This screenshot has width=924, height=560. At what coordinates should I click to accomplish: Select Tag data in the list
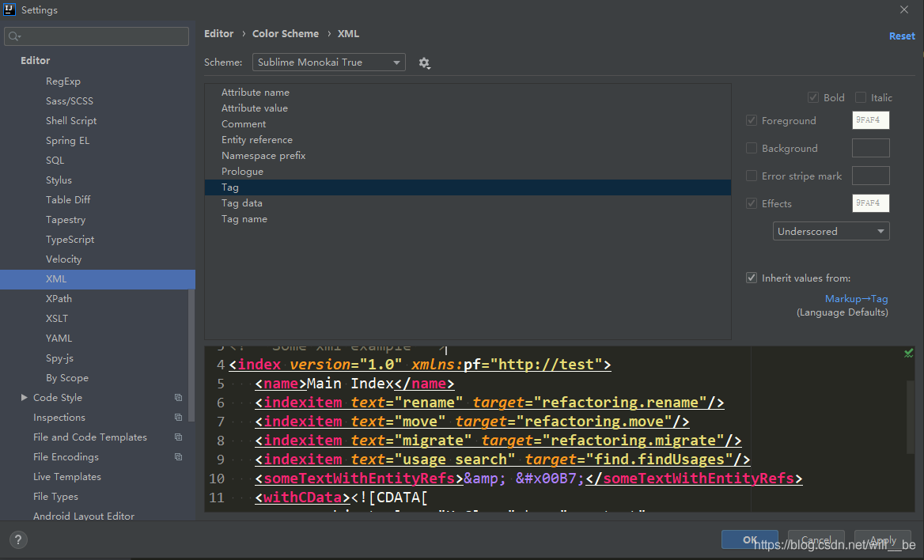click(x=468, y=203)
